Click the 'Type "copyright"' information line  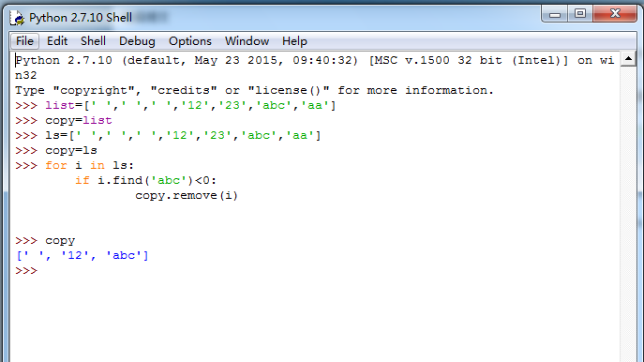click(x=255, y=90)
